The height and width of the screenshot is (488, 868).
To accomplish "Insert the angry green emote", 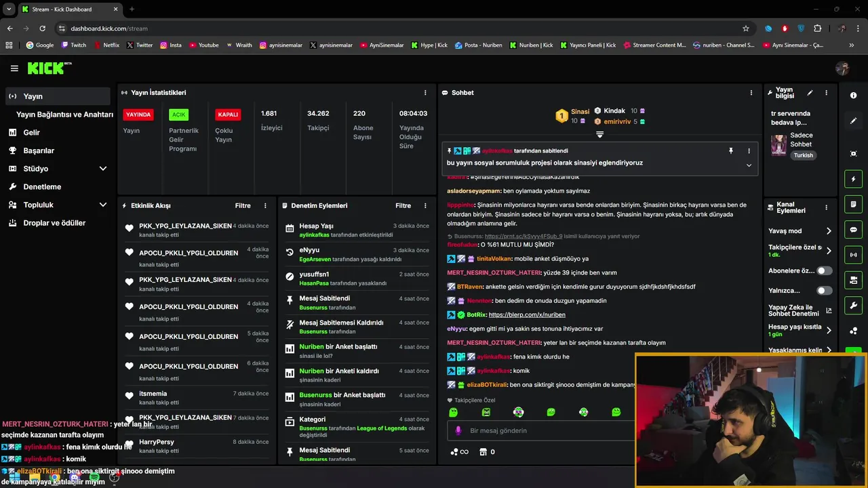I will click(x=486, y=412).
